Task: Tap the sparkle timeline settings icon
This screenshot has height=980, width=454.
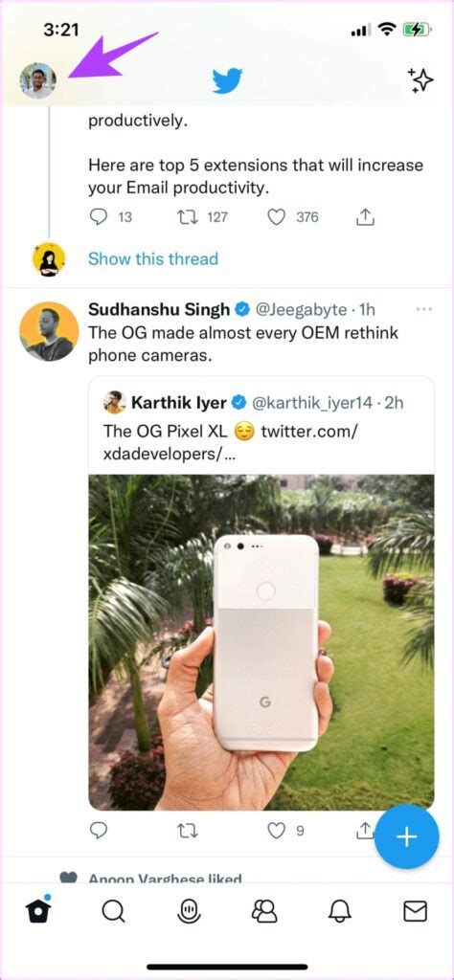Action: coord(420,80)
